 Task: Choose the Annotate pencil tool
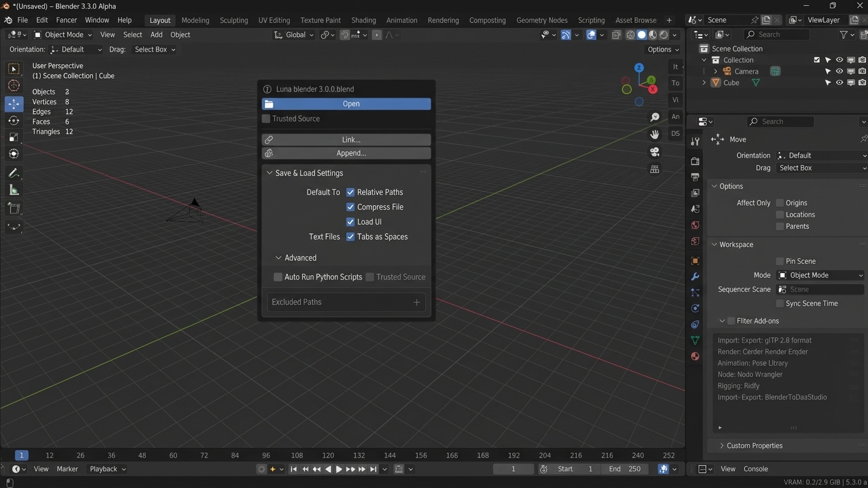click(x=14, y=173)
